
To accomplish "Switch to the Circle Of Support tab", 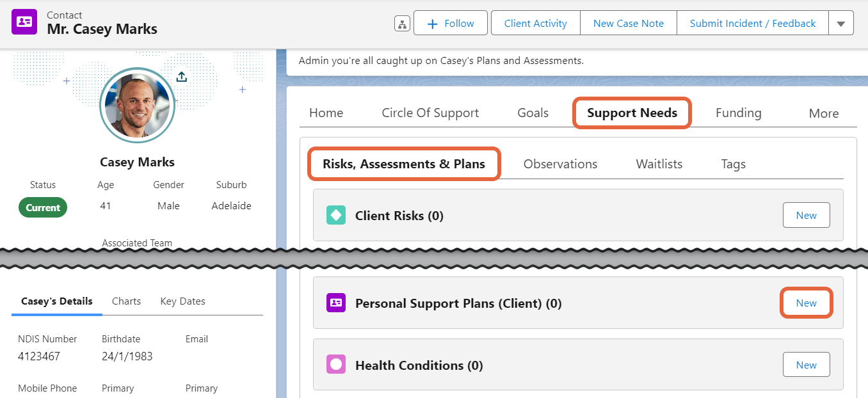I will click(430, 113).
